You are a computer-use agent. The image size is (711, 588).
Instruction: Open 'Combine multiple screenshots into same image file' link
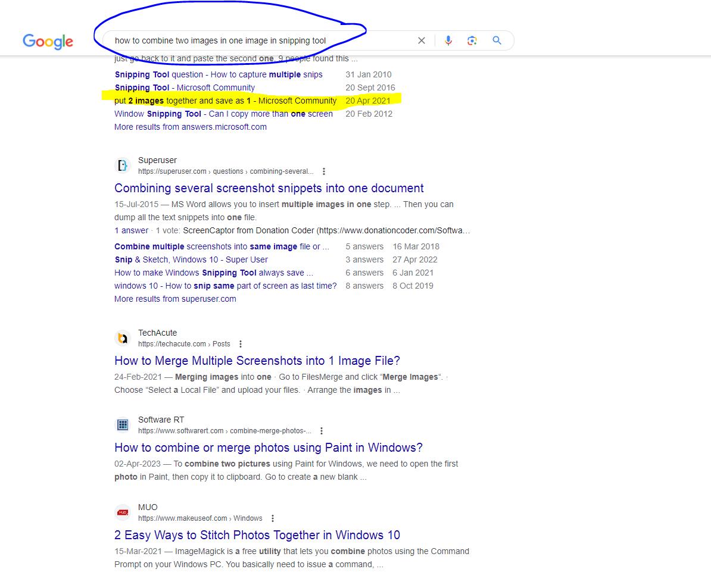point(222,246)
